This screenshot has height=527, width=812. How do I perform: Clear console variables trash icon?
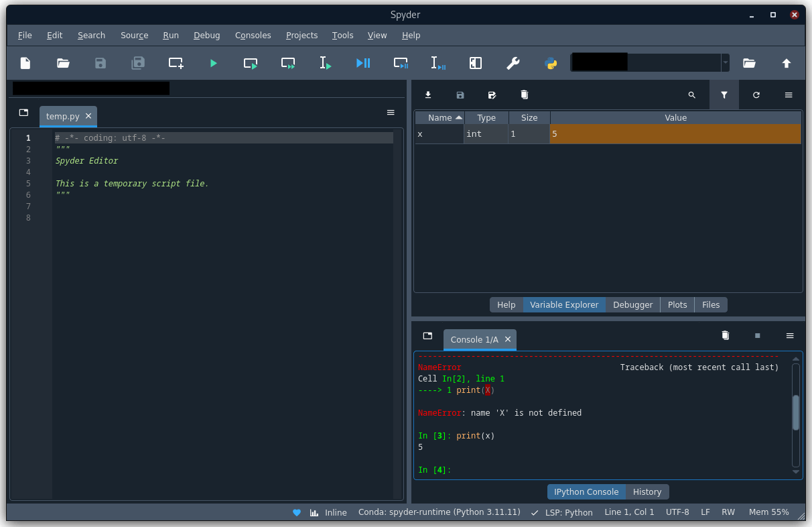(725, 335)
